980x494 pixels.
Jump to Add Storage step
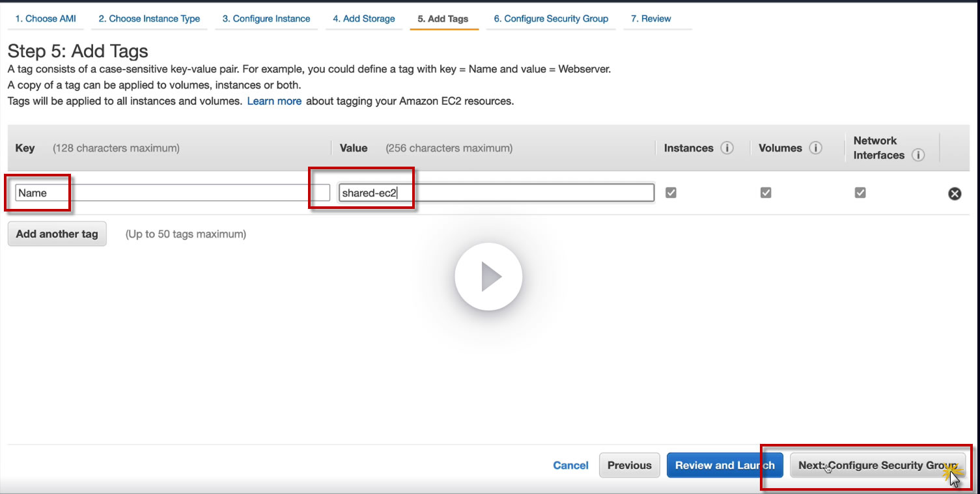tap(364, 19)
